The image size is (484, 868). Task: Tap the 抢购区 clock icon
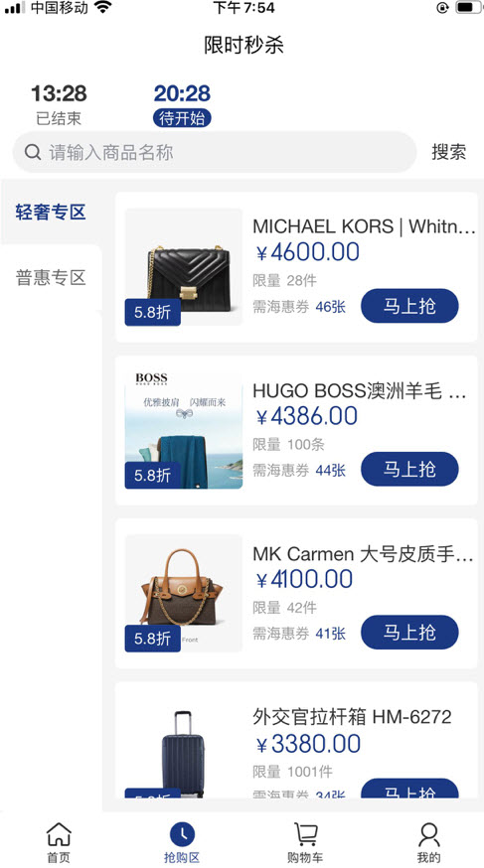pos(182,834)
